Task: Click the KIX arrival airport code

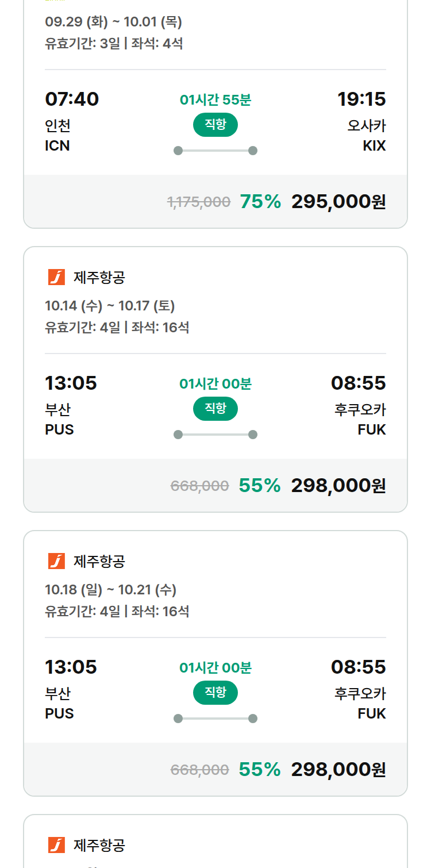Action: click(374, 146)
